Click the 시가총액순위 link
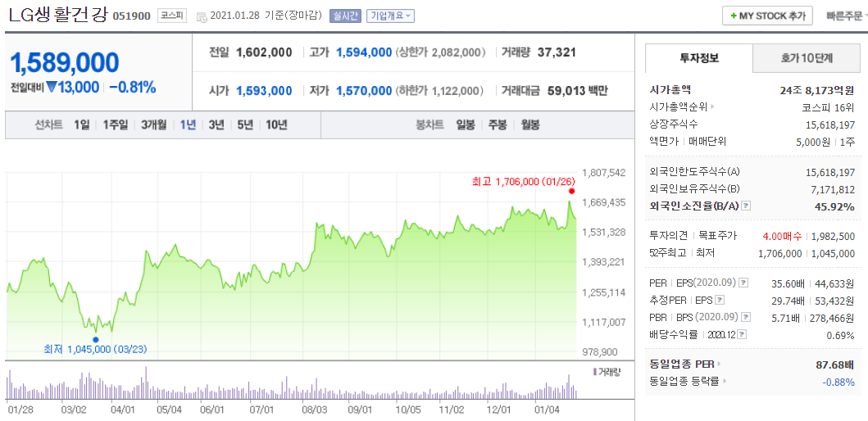This screenshot has height=421, width=868. (679, 106)
